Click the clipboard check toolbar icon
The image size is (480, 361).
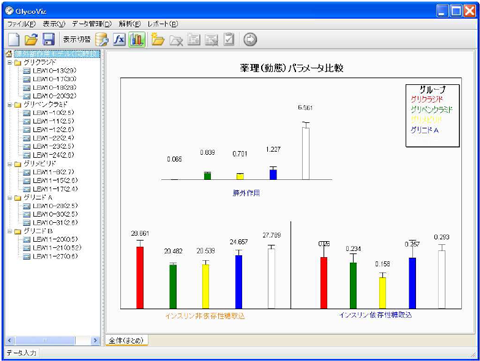pyautogui.click(x=229, y=40)
